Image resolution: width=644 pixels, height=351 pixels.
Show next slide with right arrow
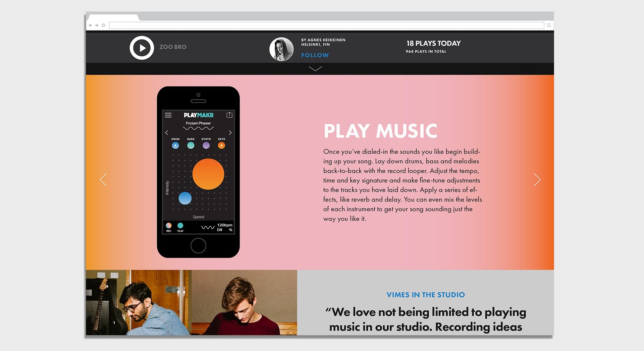click(537, 180)
